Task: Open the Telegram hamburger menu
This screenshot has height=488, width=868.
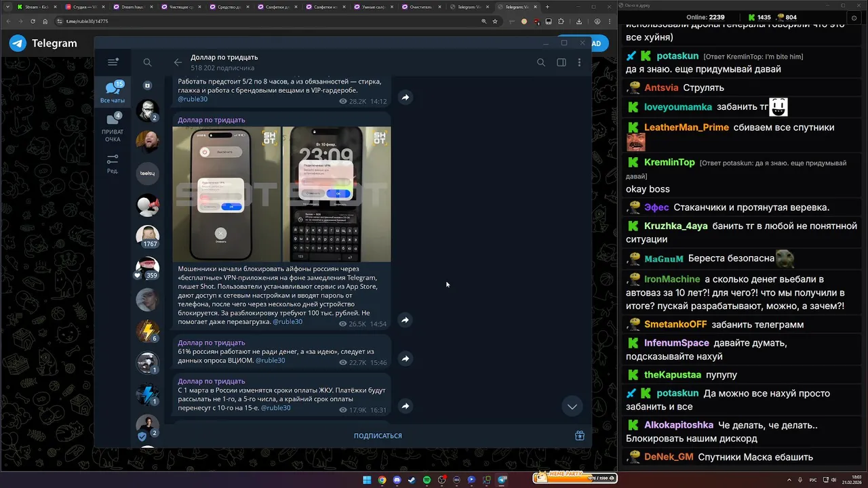Action: pyautogui.click(x=113, y=62)
